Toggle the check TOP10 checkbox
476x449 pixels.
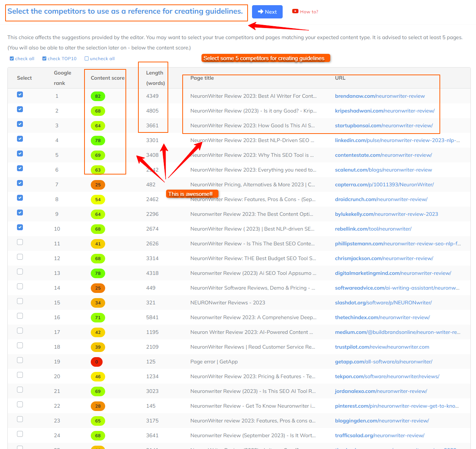(44, 59)
